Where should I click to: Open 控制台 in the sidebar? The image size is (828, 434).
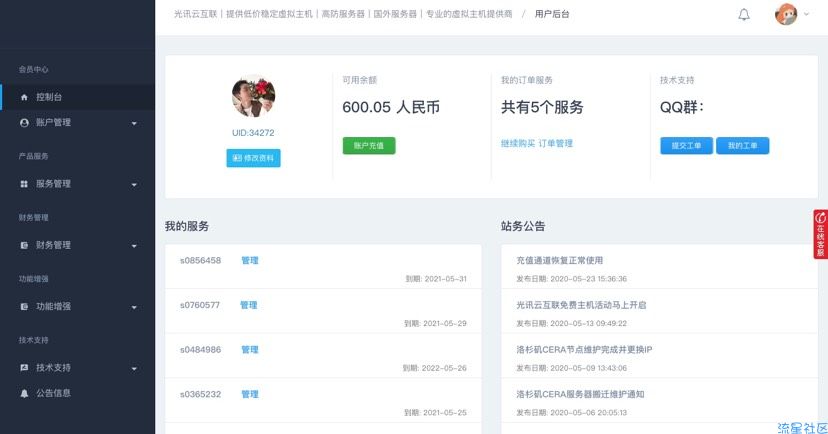tap(49, 97)
